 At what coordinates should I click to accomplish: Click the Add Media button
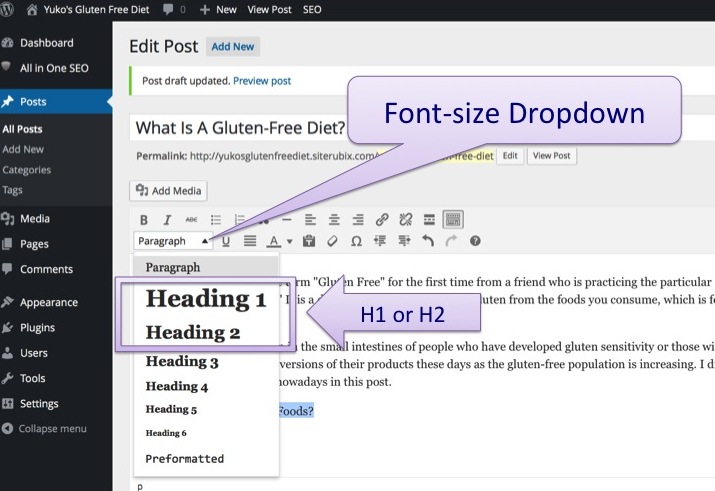[168, 191]
